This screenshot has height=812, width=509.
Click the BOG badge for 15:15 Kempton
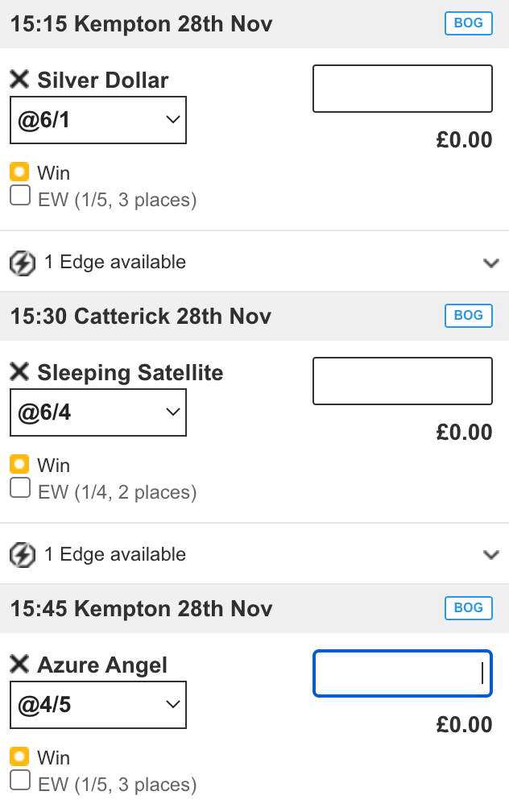pos(468,23)
